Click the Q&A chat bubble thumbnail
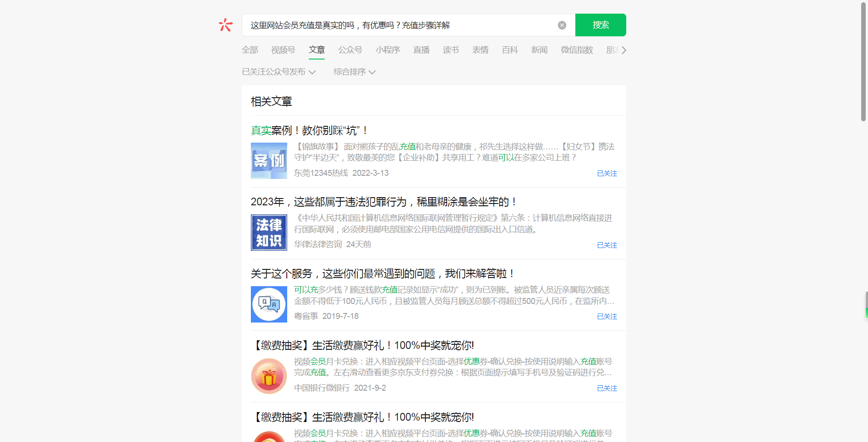The height and width of the screenshot is (442, 868). (269, 304)
